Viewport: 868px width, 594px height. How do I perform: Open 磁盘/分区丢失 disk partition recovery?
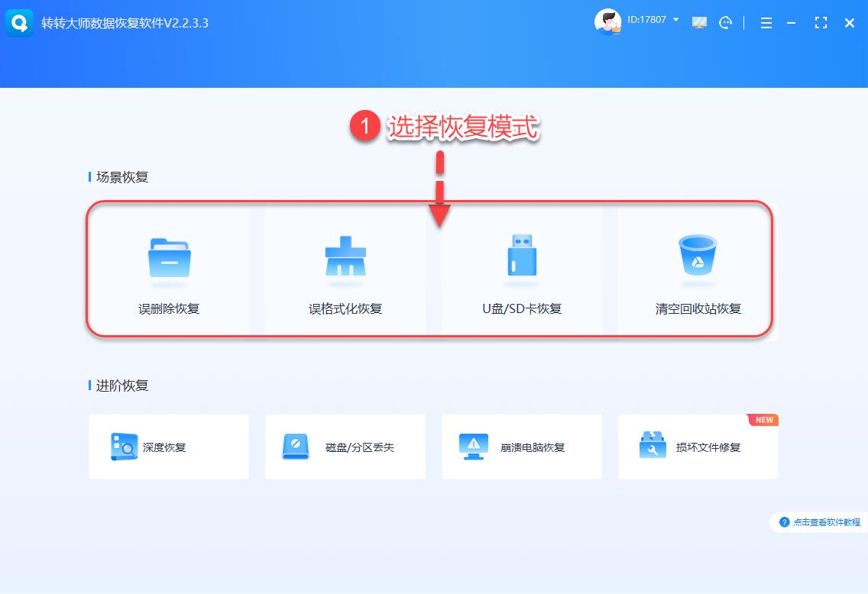[x=345, y=447]
